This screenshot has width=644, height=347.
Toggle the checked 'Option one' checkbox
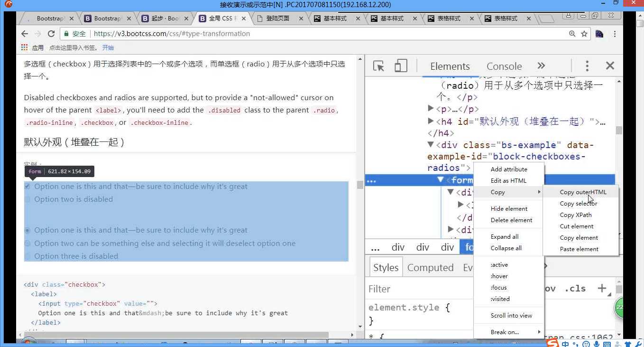(28, 187)
